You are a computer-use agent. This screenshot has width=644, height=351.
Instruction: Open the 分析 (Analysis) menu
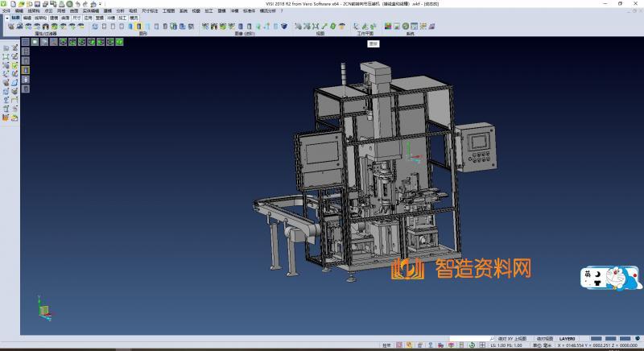click(120, 10)
